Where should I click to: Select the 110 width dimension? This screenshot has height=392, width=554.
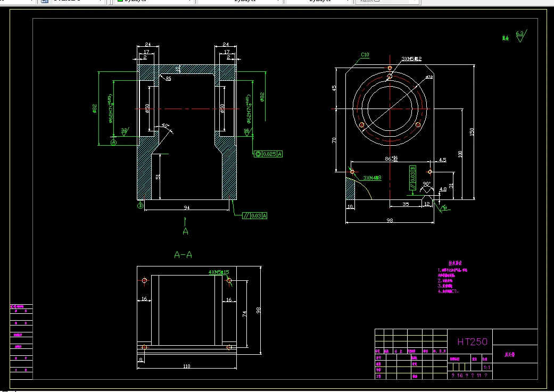coord(187,366)
